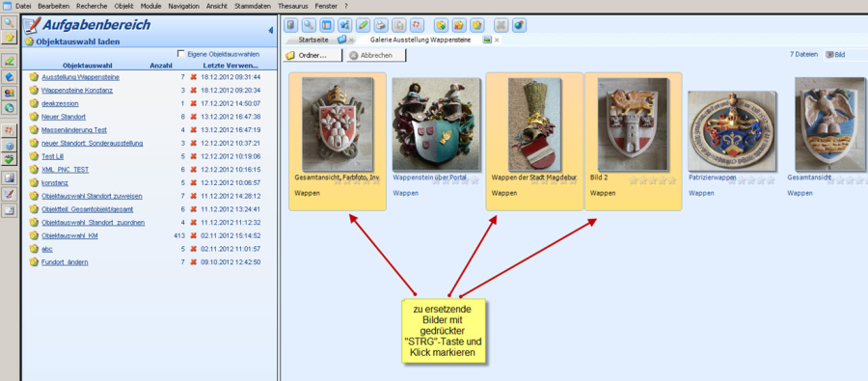868x381 pixels.
Task: Select the Galerie Ausstellung Wappensteine tab
Action: [x=421, y=40]
